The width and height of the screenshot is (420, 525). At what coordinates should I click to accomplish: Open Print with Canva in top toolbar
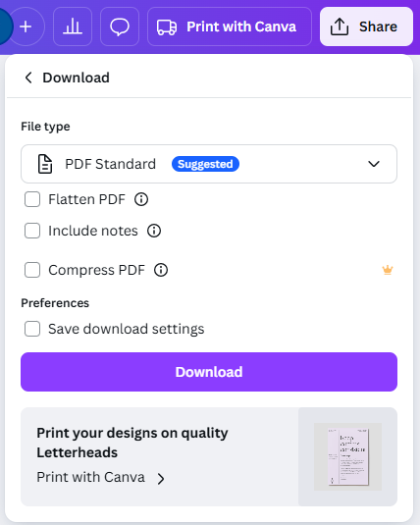230,26
